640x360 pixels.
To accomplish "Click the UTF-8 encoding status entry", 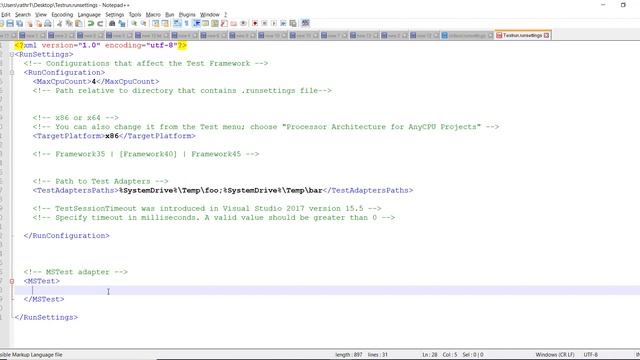I will (x=591, y=355).
